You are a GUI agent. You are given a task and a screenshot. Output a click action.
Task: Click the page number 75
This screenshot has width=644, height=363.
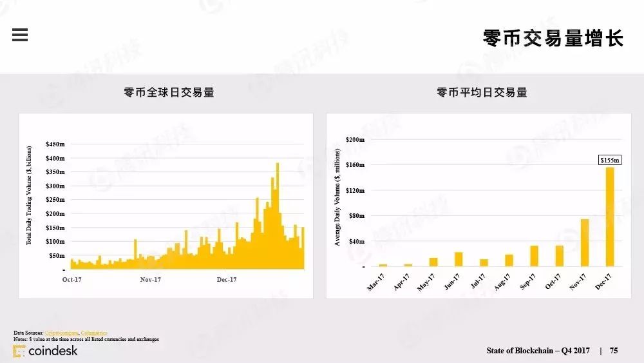[614, 351]
